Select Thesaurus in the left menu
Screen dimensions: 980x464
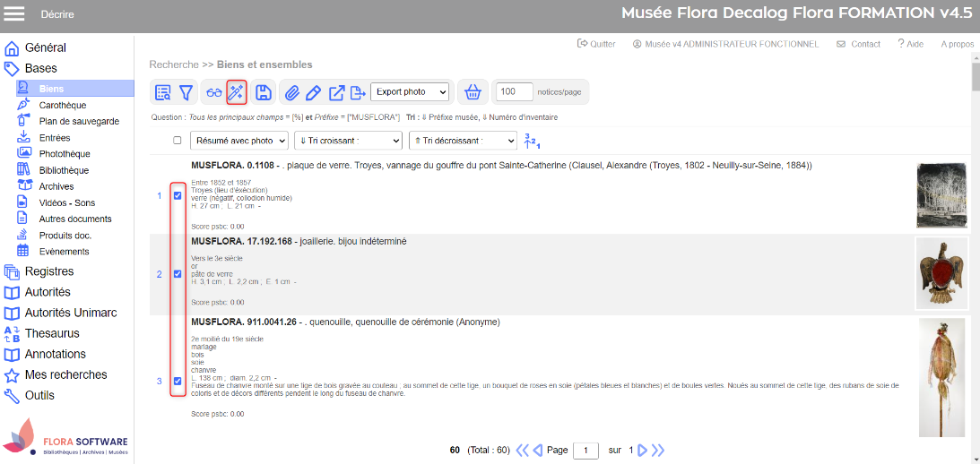pos(52,333)
